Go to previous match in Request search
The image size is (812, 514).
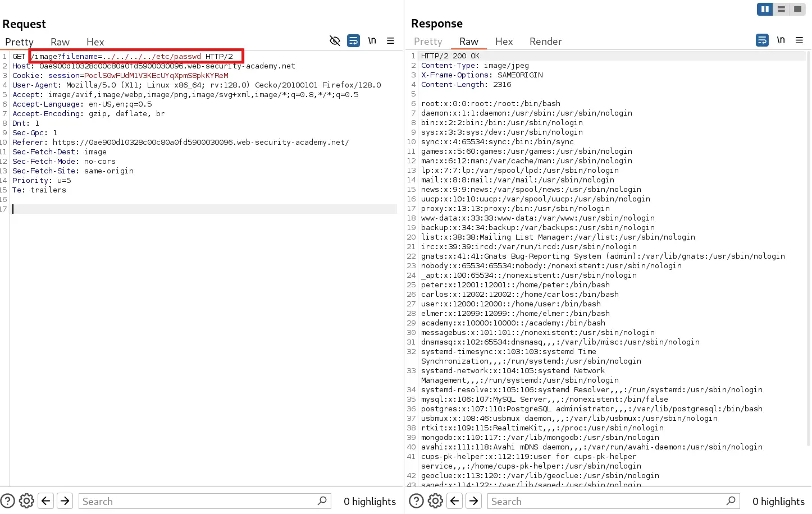46,501
